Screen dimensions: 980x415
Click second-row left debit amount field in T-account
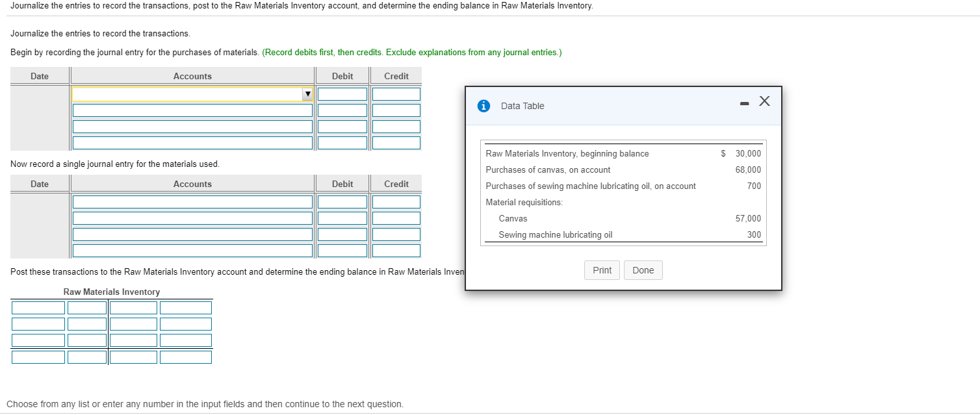87,324
